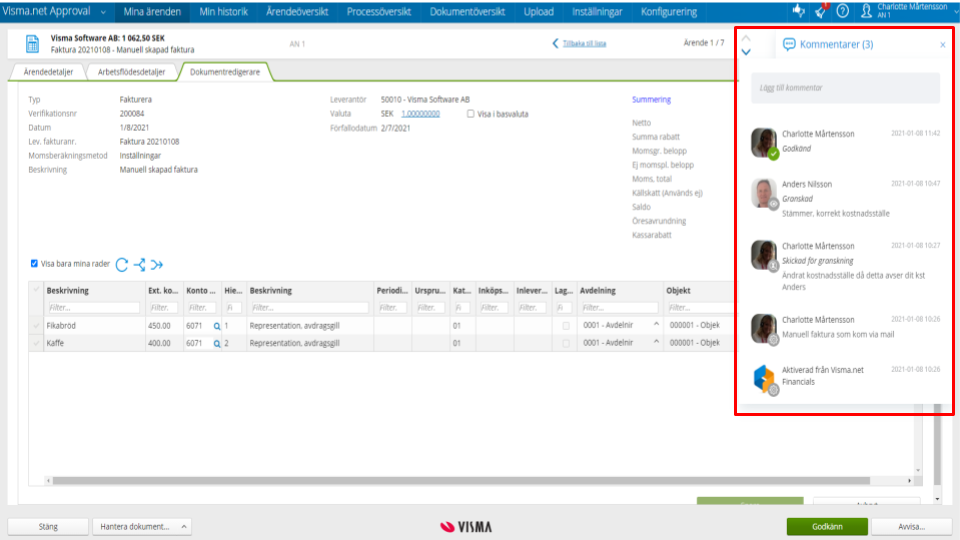Go to previous case with up chevron
The width and height of the screenshot is (960, 540).
pos(746,38)
